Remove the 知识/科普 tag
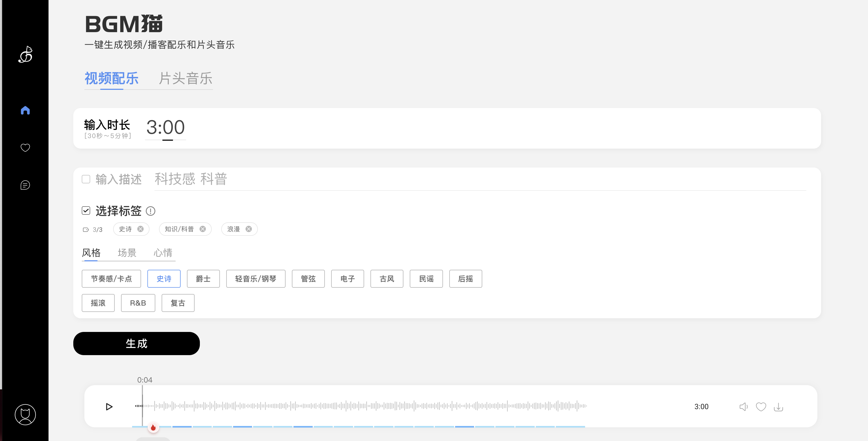 tap(202, 229)
